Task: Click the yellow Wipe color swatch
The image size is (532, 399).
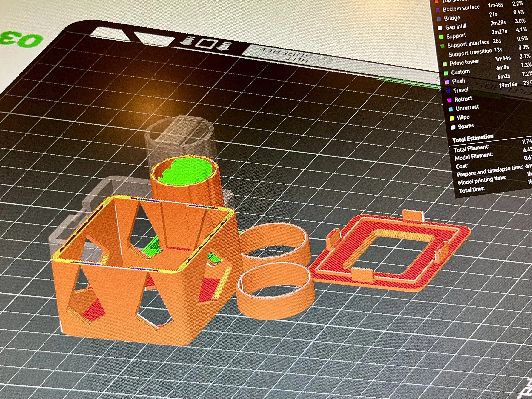Action: pos(452,118)
